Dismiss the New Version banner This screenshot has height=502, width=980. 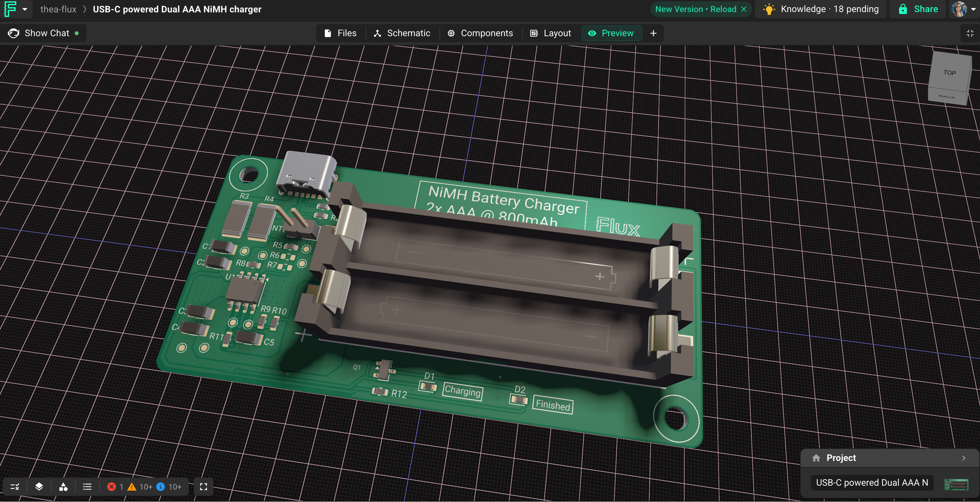[x=744, y=9]
